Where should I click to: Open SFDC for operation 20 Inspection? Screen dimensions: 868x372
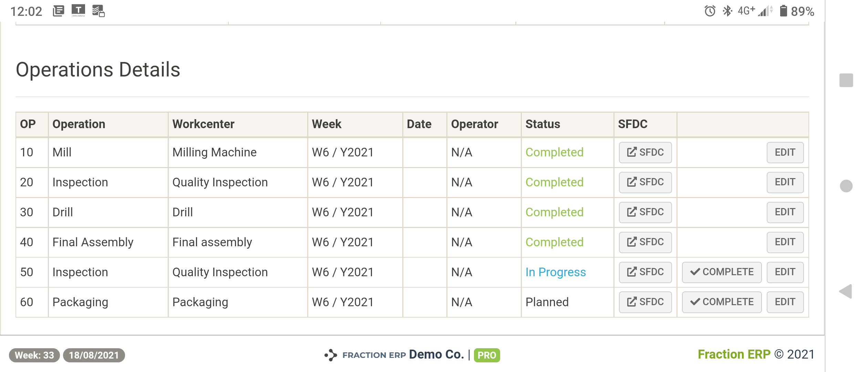click(x=645, y=182)
